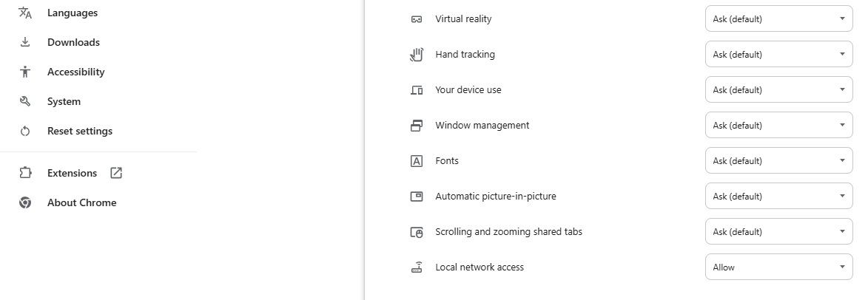
Task: Expand the Hand tracking permission dropdown
Action: [778, 55]
